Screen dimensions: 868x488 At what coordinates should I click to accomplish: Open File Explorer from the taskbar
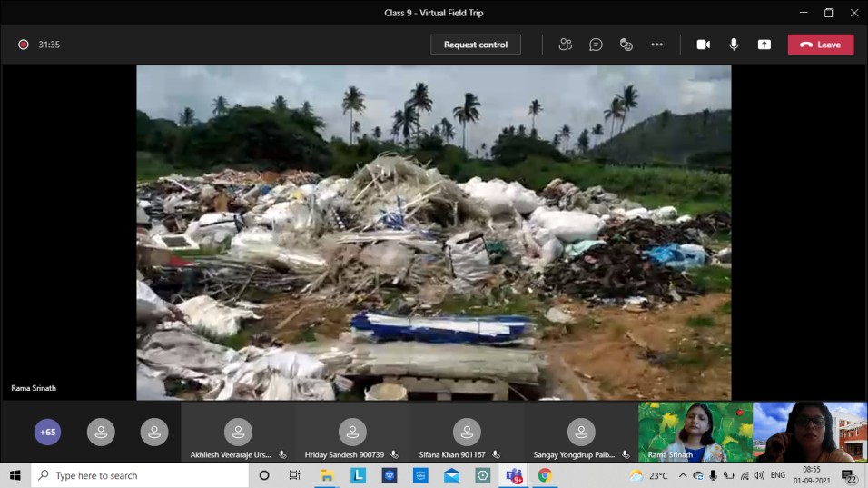tap(327, 475)
